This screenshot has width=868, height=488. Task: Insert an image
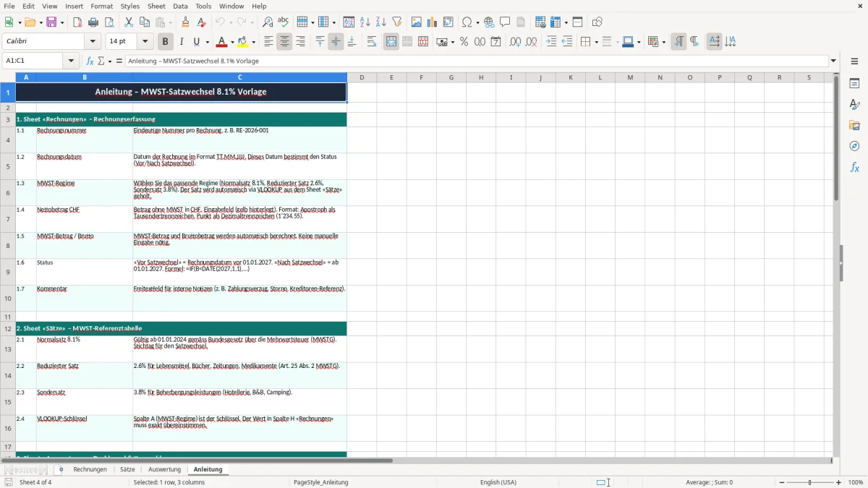pos(417,22)
